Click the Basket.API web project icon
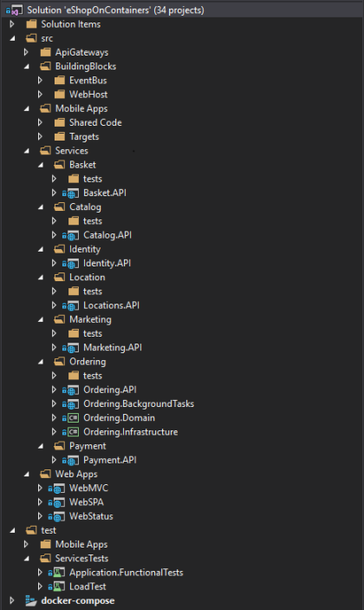Viewport: 364px width, 610px height. (x=71, y=193)
